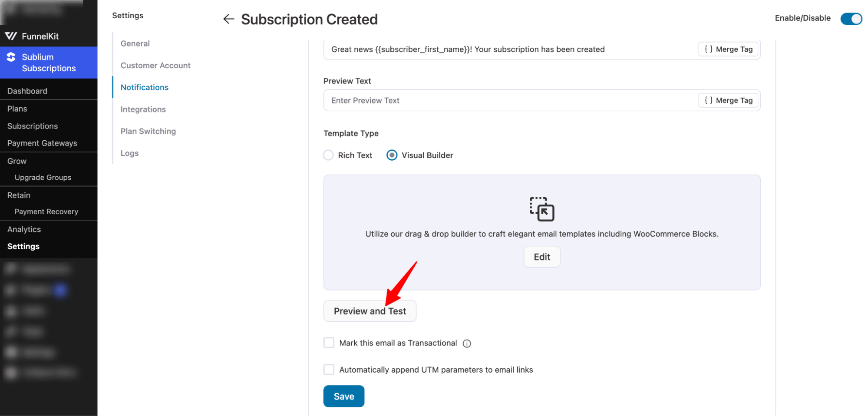Click the drag and drop builder icon
Image resolution: width=868 pixels, height=416 pixels.
click(x=541, y=209)
